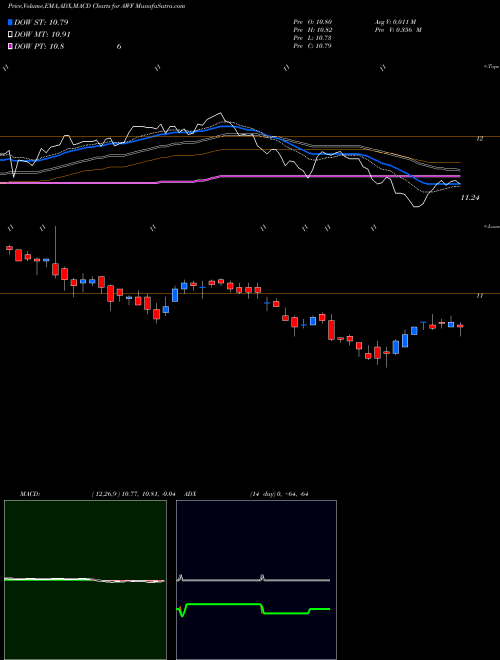Click the 12 price level label

[x=480, y=138]
